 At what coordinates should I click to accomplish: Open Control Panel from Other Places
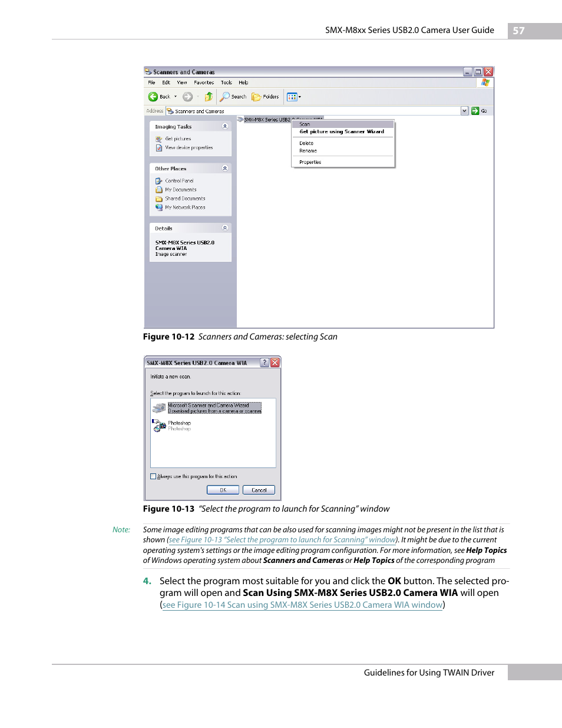179,181
